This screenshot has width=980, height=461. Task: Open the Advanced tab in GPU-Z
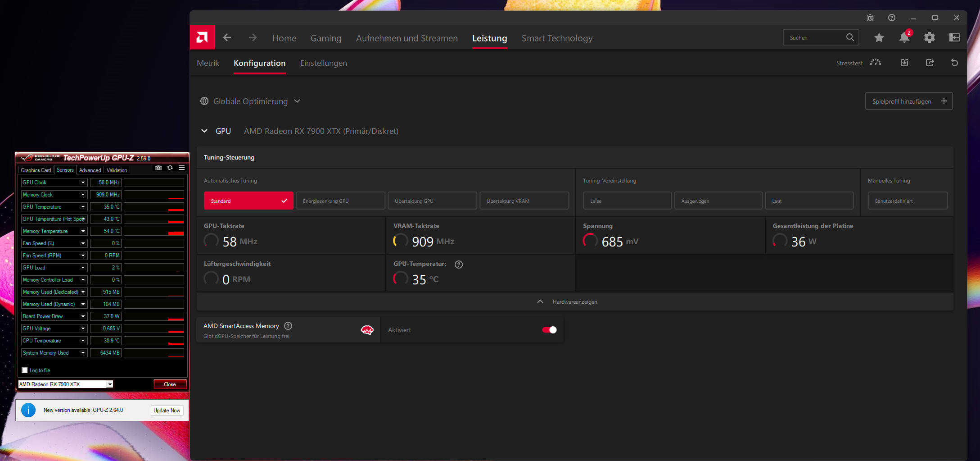90,170
